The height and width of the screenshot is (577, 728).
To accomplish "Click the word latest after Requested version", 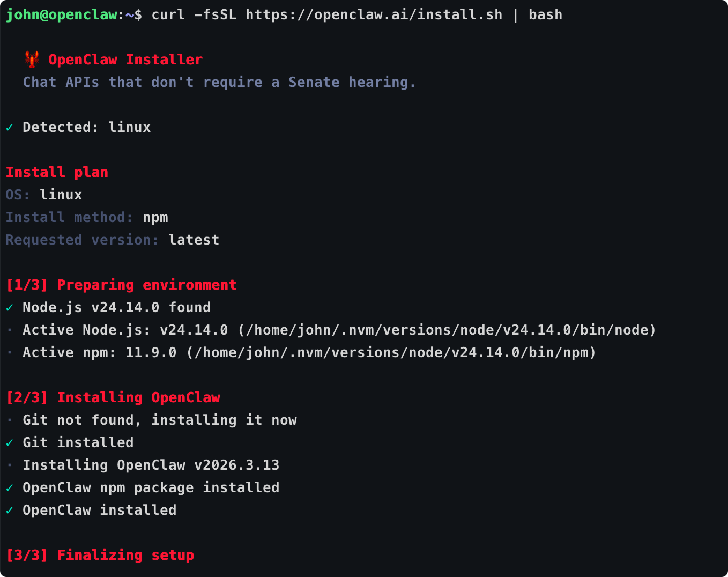I will click(194, 240).
